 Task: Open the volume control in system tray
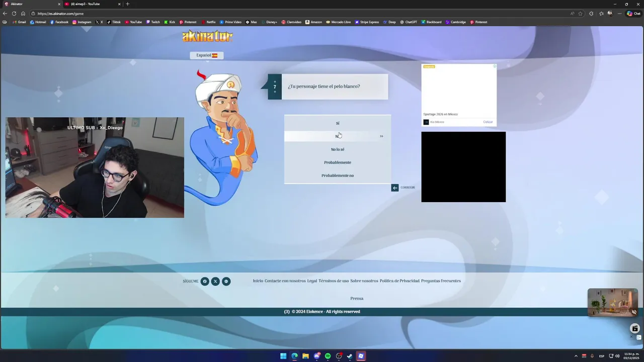click(x=617, y=356)
